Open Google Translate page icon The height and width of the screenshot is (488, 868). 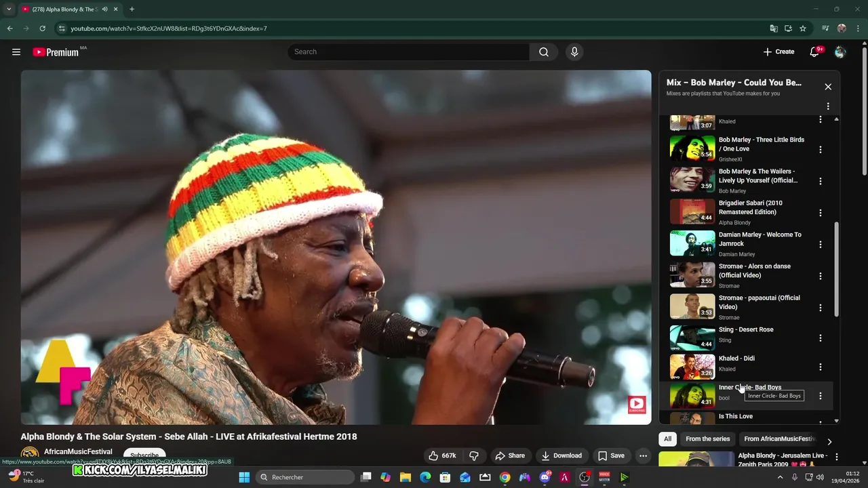[x=774, y=28]
